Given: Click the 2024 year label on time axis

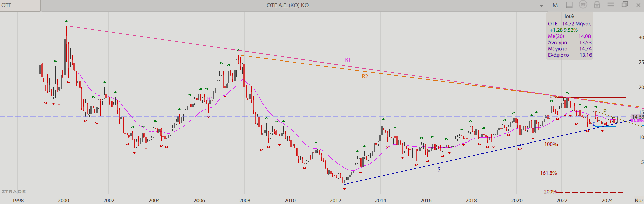Looking at the screenshot, I should pyautogui.click(x=607, y=200).
